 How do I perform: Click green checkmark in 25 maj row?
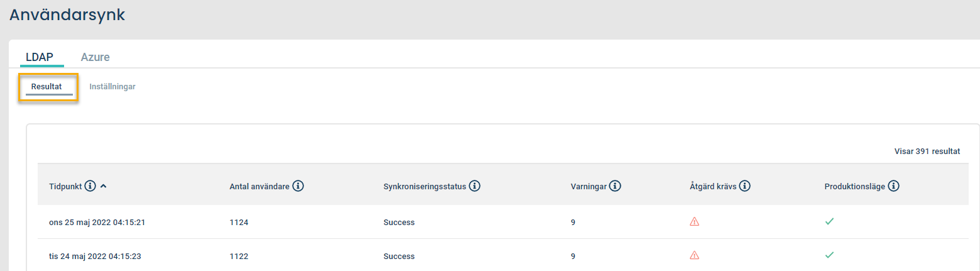(829, 221)
